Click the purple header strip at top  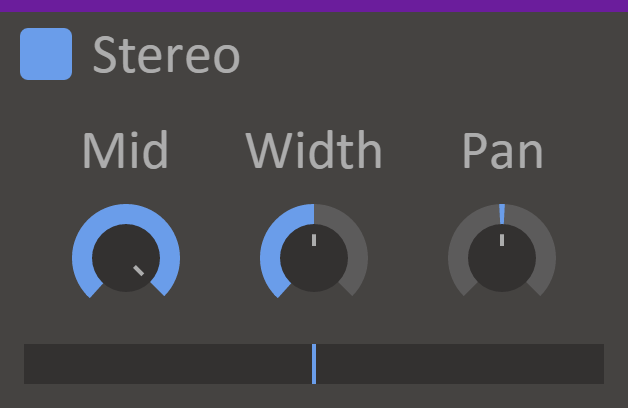(x=314, y=5)
